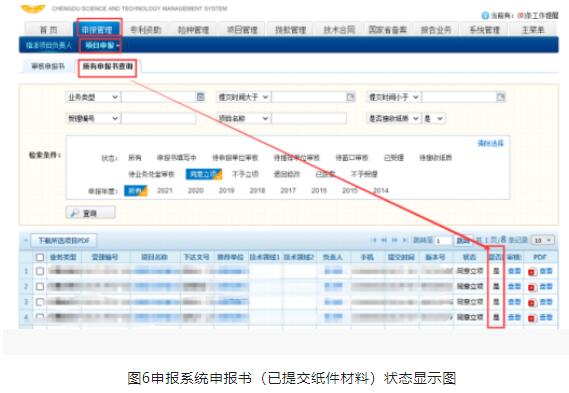Select the 申报书填写中 status filter
569x393 pixels.
click(x=177, y=158)
